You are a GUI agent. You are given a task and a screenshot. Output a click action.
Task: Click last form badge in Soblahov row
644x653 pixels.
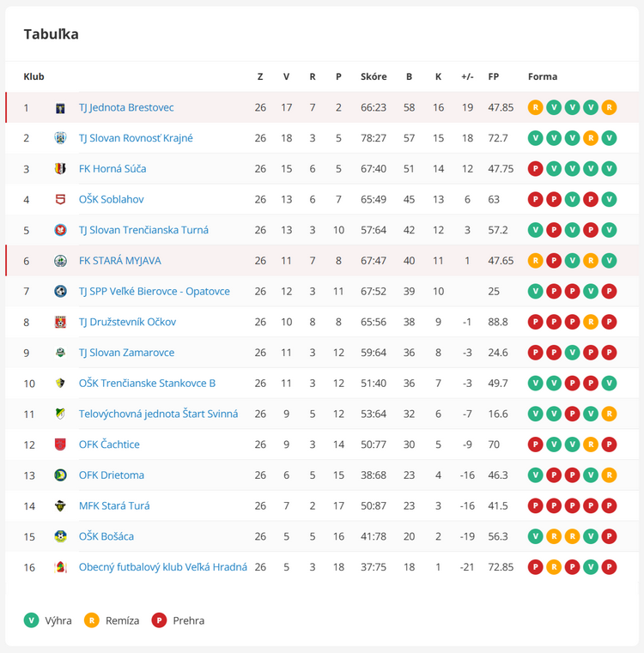pos(609,199)
